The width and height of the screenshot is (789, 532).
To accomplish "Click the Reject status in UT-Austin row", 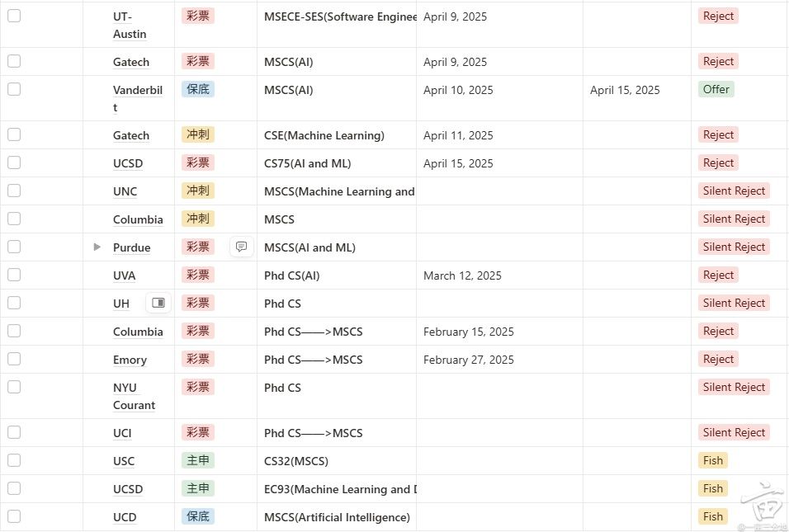I will [718, 16].
